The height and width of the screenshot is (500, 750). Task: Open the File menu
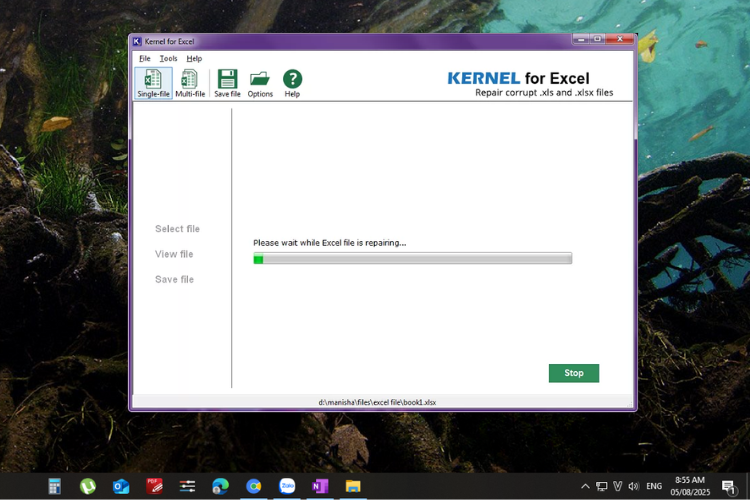(x=144, y=58)
